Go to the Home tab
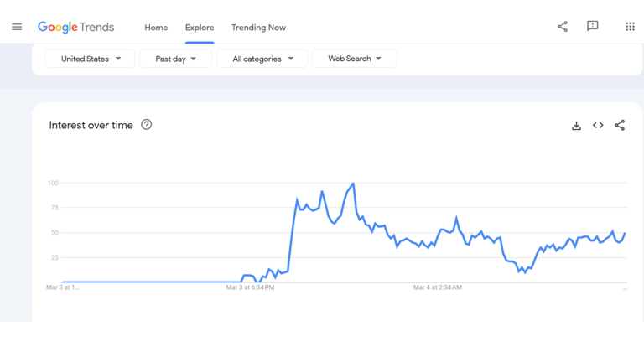644x362 pixels. (x=156, y=28)
